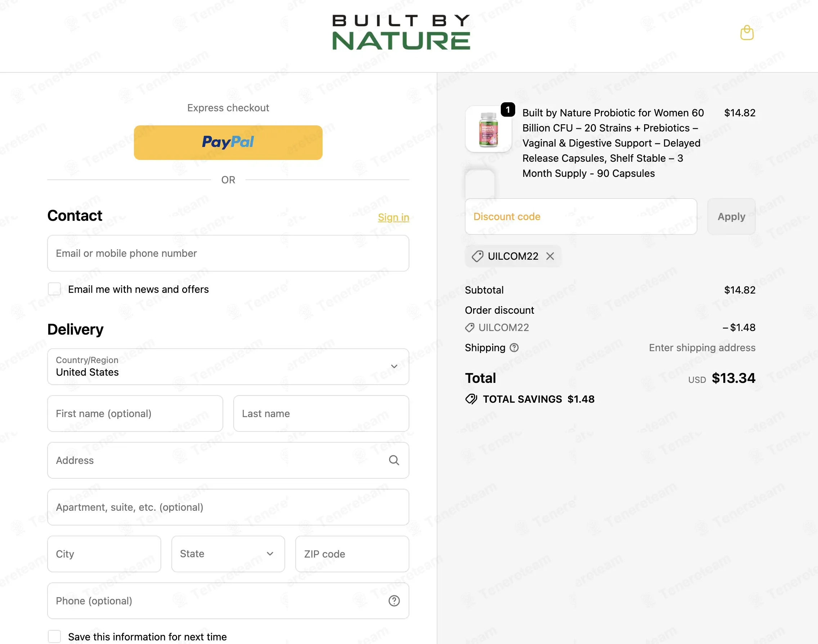Click the address search magnifier icon

coord(394,460)
